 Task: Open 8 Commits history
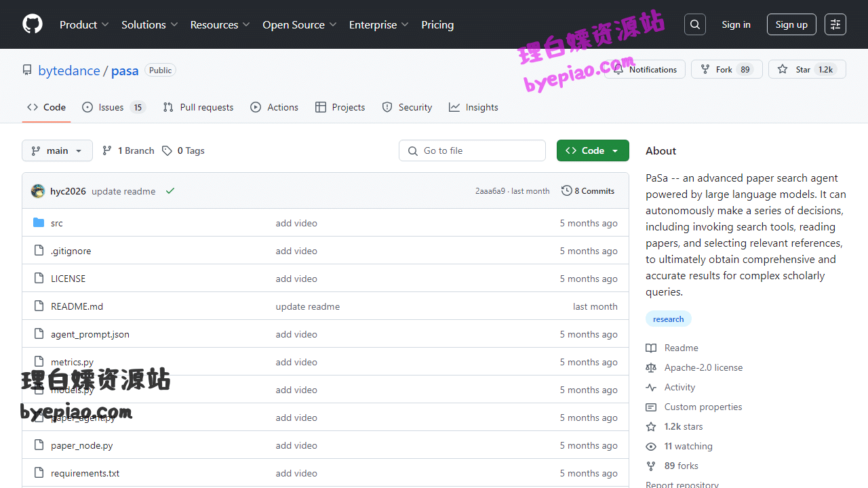click(x=588, y=191)
